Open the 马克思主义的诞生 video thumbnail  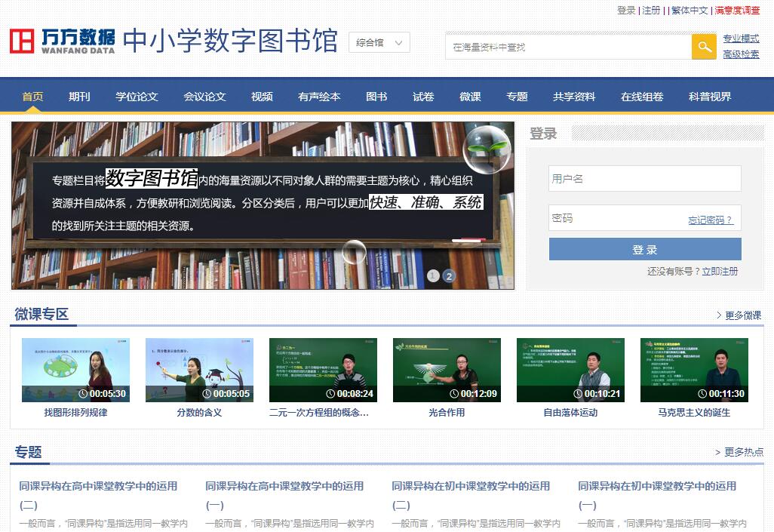[694, 370]
